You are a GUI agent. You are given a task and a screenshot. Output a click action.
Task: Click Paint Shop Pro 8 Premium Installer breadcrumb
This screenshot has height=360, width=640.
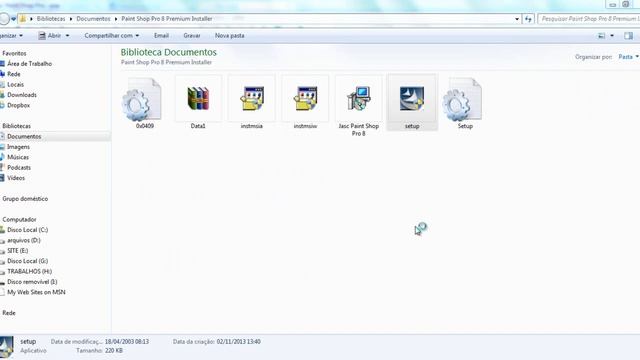(167, 19)
